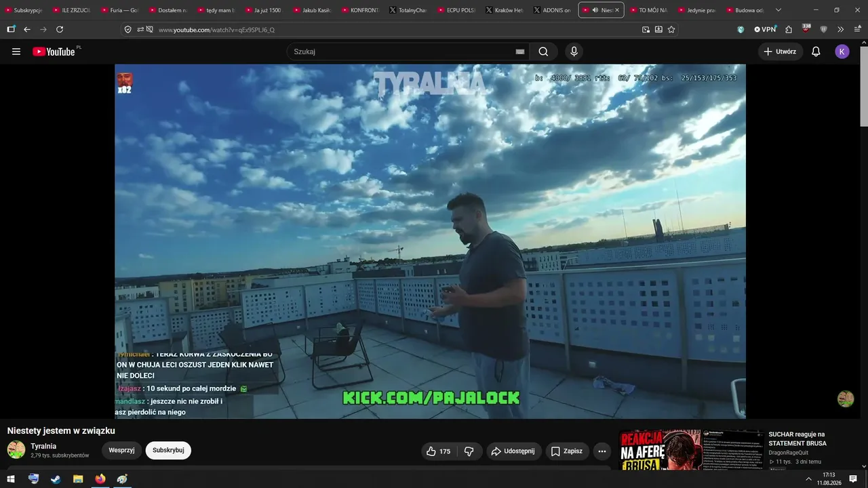868x488 pixels.
Task: Open the on-screen keyboard in the search box
Action: pos(520,52)
